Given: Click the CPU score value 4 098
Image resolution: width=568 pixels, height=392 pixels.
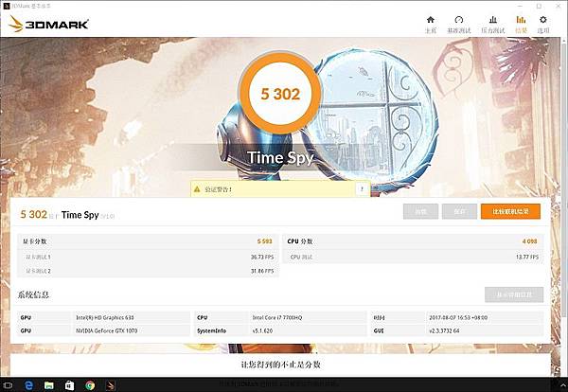Looking at the screenshot, I should (x=529, y=241).
